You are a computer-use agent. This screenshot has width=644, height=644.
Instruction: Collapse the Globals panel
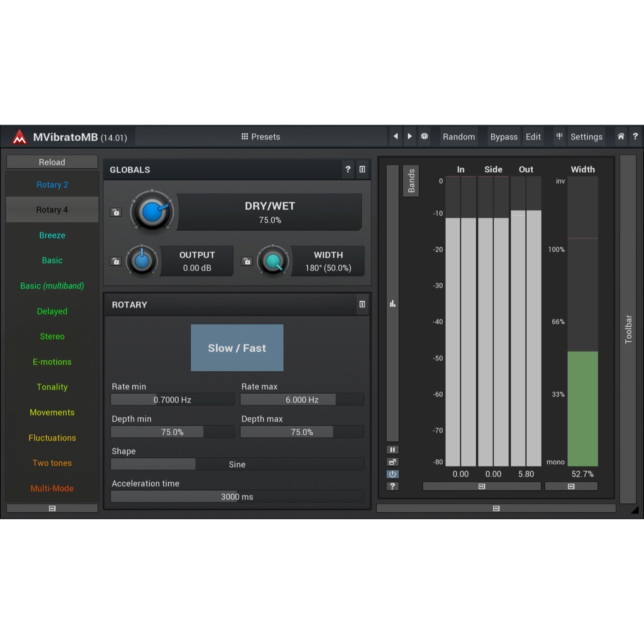362,169
